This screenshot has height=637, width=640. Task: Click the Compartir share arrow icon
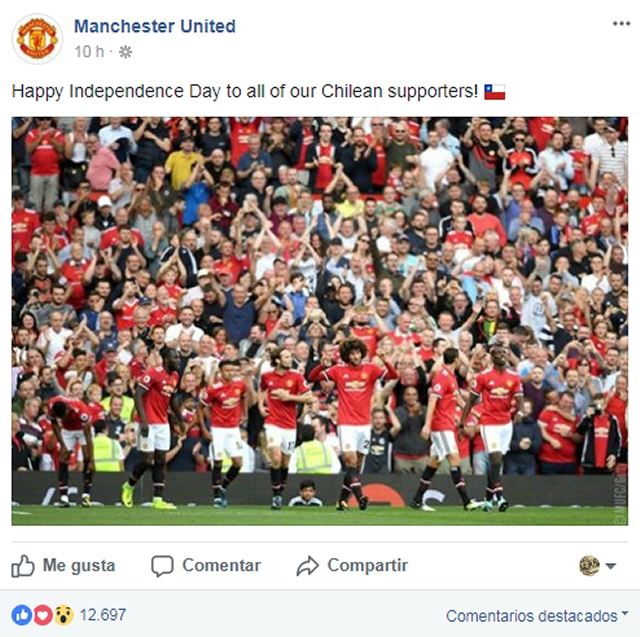[x=307, y=566]
